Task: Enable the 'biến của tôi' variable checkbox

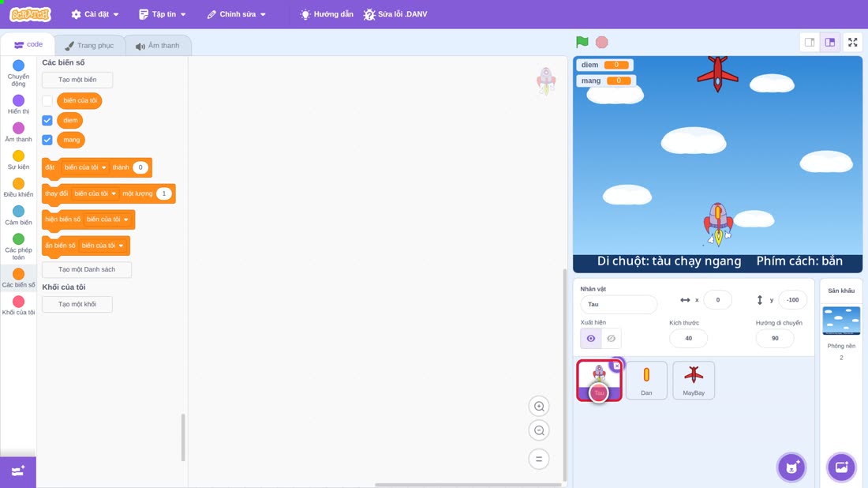Action: 47,101
